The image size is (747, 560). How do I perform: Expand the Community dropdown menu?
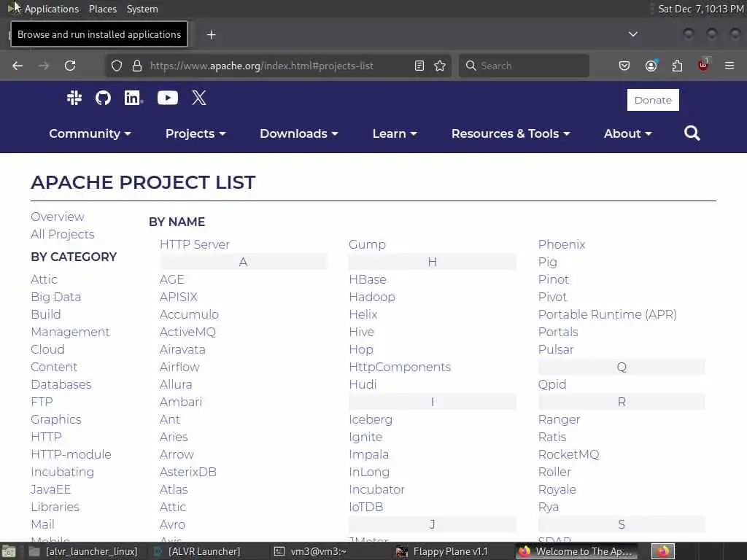[90, 134]
